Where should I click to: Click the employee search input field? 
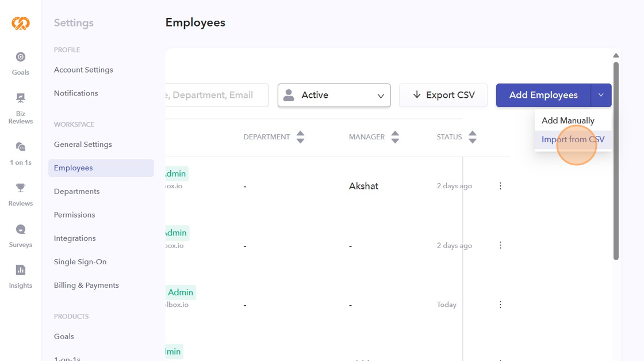coord(217,96)
